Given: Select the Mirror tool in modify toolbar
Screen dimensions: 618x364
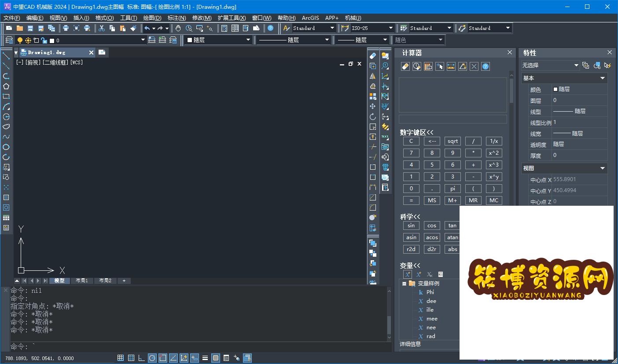Looking at the screenshot, I should (373, 76).
